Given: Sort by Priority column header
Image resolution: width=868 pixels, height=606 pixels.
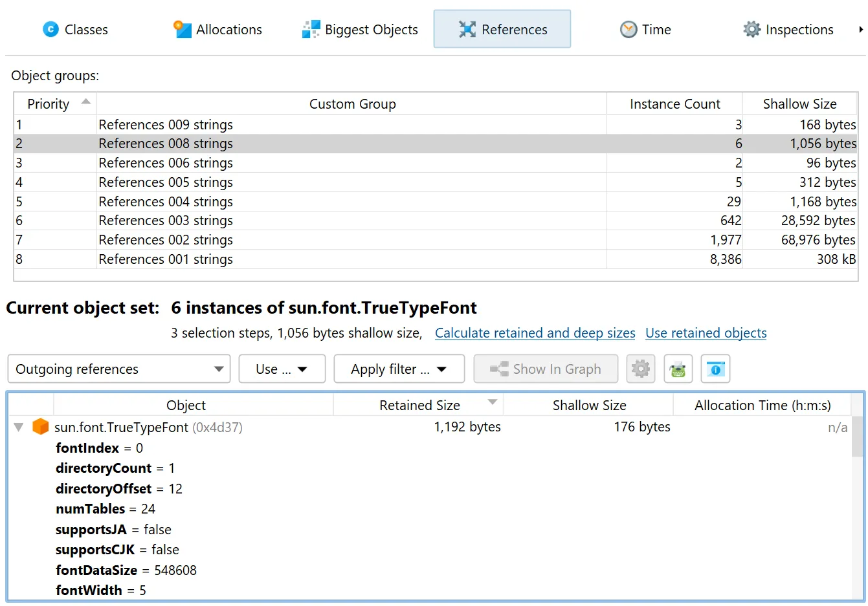Looking at the screenshot, I should click(x=55, y=103).
